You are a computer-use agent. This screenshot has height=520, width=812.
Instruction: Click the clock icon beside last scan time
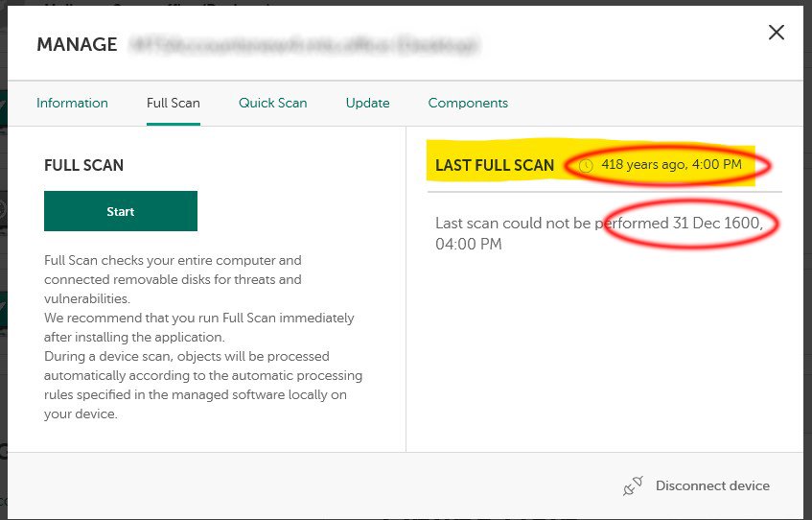tap(586, 165)
